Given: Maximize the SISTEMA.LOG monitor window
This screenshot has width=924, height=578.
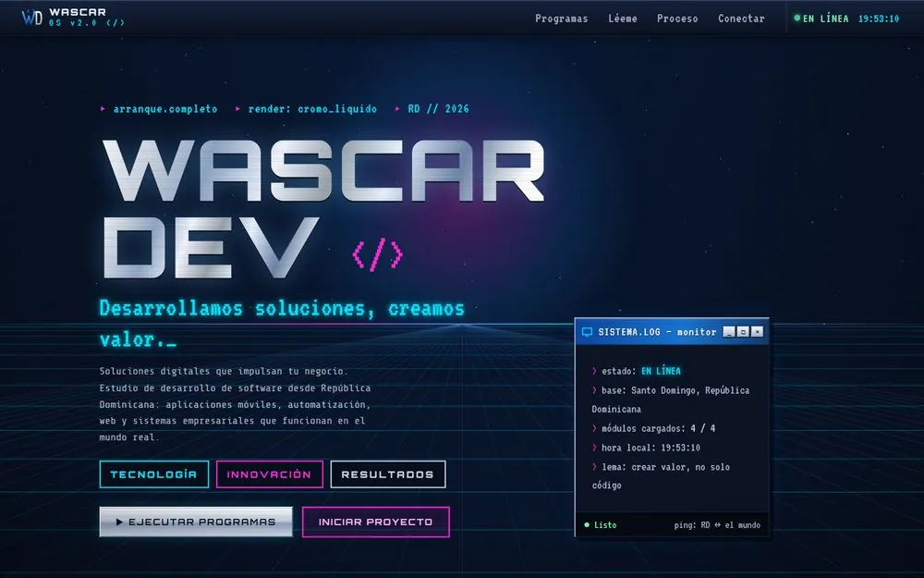Looking at the screenshot, I should click(743, 332).
